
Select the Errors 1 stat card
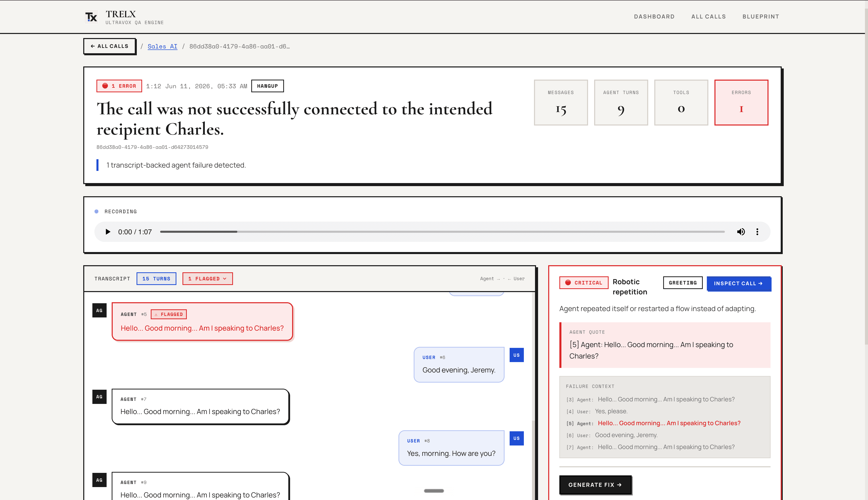[x=741, y=102]
